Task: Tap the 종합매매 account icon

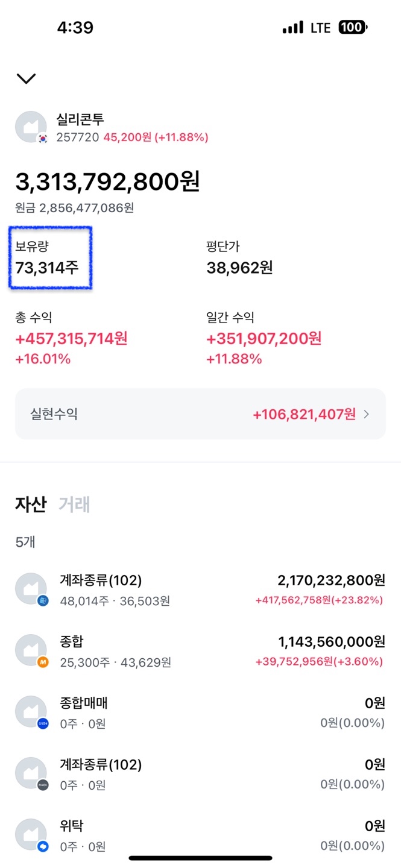Action: (31, 712)
